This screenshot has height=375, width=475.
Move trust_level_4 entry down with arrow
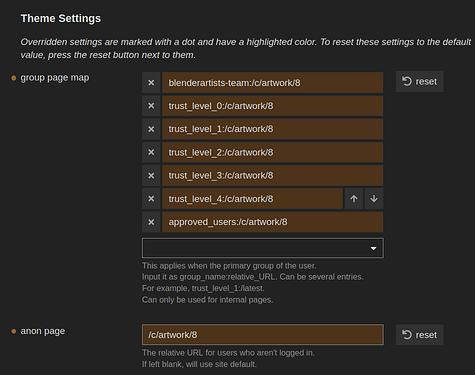click(374, 199)
